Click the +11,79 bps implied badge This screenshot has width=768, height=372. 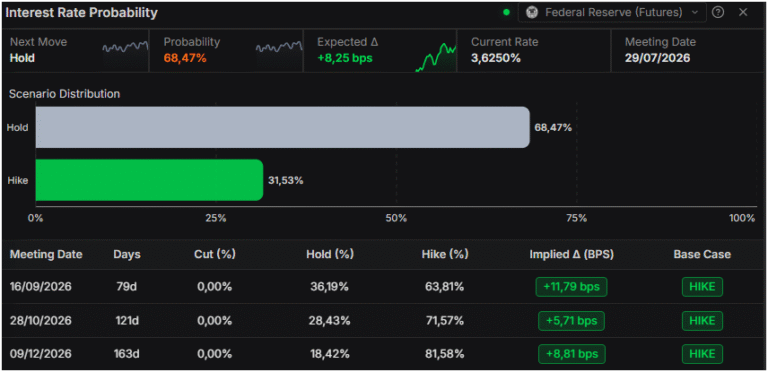click(571, 287)
